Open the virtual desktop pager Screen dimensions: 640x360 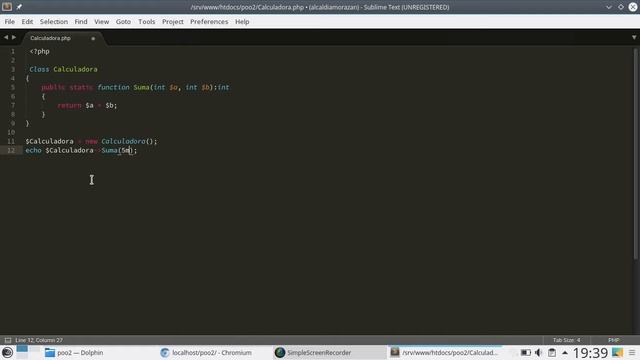click(28, 352)
